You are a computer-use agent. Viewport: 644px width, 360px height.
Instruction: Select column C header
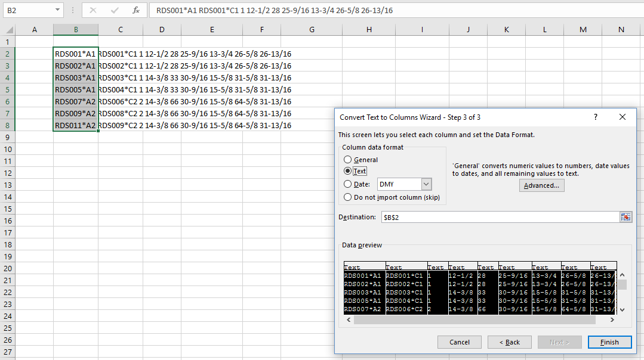tap(121, 30)
